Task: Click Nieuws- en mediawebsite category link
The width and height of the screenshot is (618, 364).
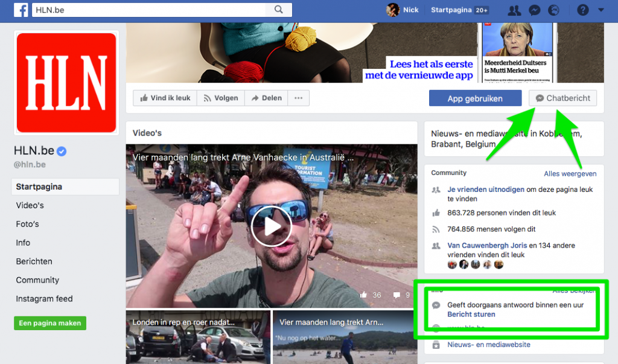Action: (x=489, y=345)
